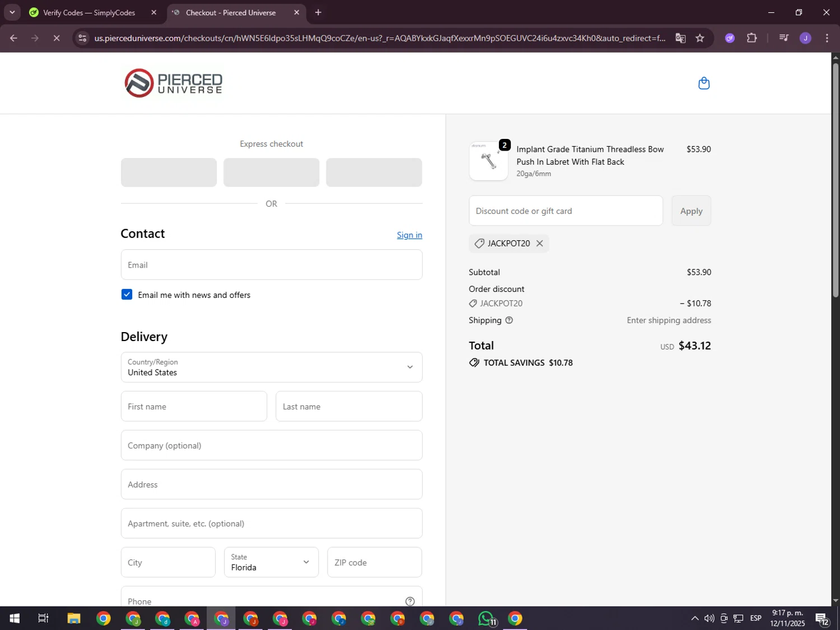840x630 pixels.
Task: Open Chrome three-dot menu
Action: [x=827, y=38]
